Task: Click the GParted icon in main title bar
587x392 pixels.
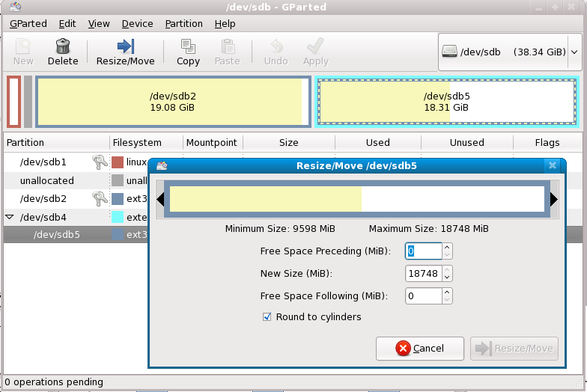Action: pyautogui.click(x=15, y=7)
